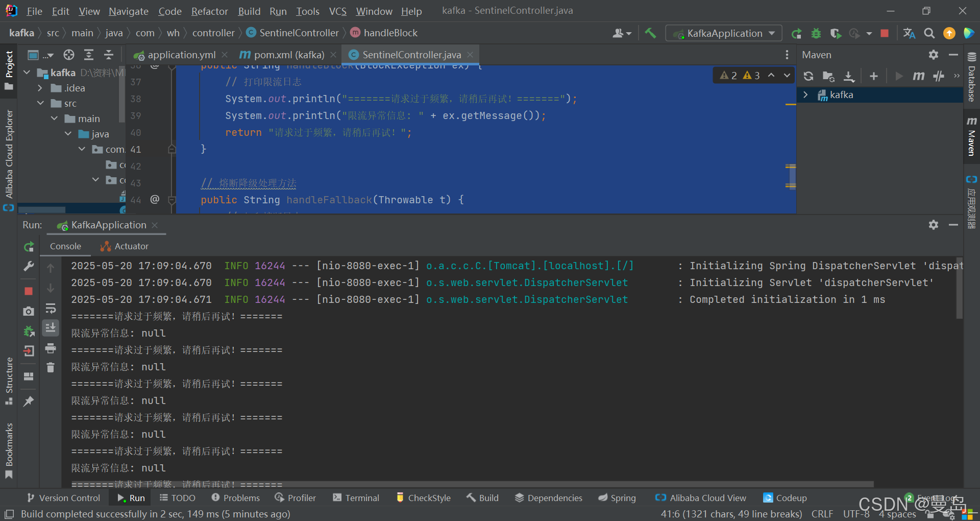Take thread dump camera icon
The width and height of the screenshot is (980, 521).
29,311
